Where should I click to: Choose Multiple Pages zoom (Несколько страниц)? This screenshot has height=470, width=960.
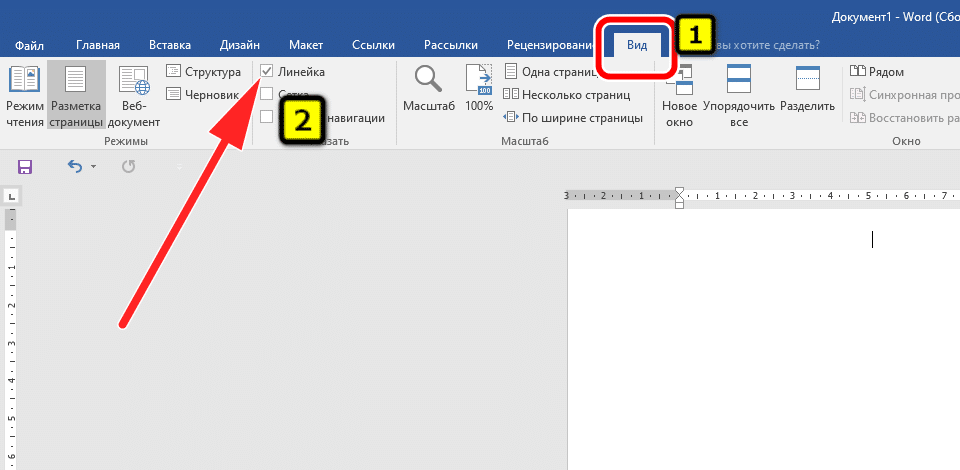pos(567,95)
